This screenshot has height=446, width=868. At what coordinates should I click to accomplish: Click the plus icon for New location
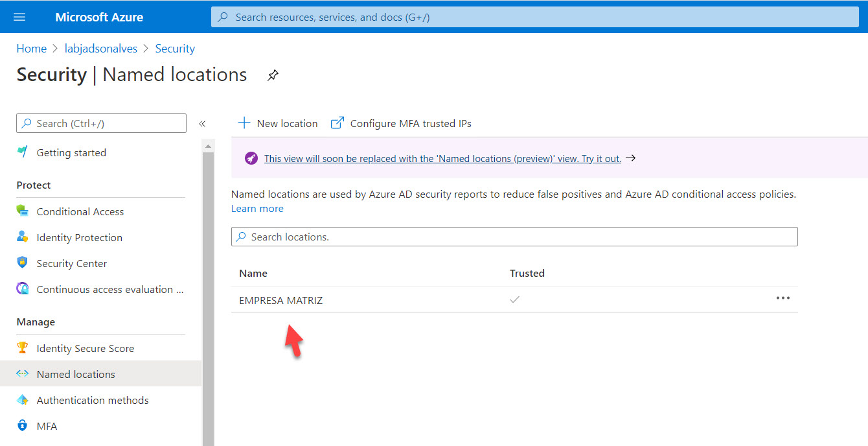tap(244, 123)
